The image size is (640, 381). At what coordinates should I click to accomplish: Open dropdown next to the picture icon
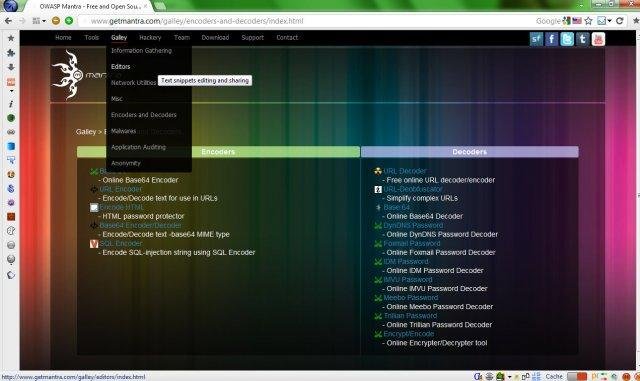point(610,21)
